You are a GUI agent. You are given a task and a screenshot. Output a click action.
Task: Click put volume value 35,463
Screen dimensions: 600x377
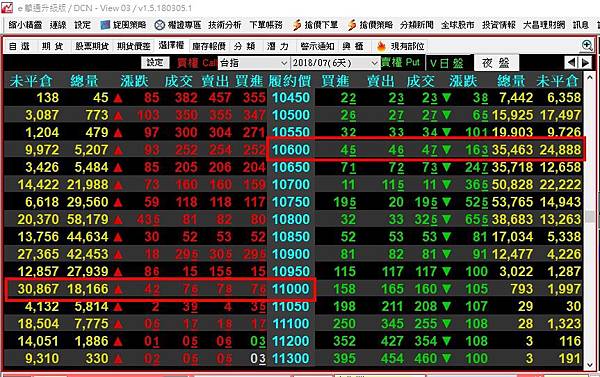coord(512,150)
